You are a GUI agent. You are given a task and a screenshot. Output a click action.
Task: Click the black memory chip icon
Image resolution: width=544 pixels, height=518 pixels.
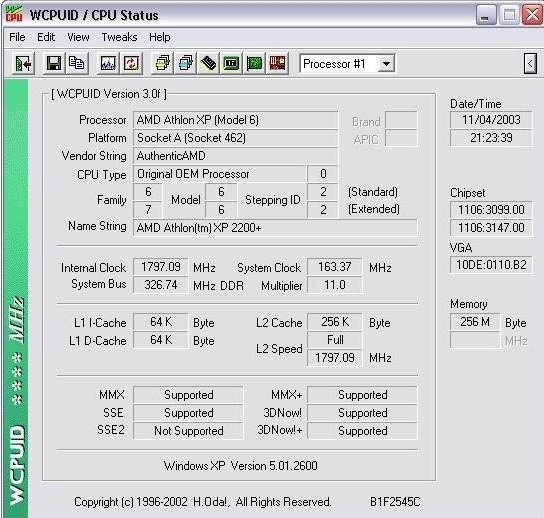(208, 63)
